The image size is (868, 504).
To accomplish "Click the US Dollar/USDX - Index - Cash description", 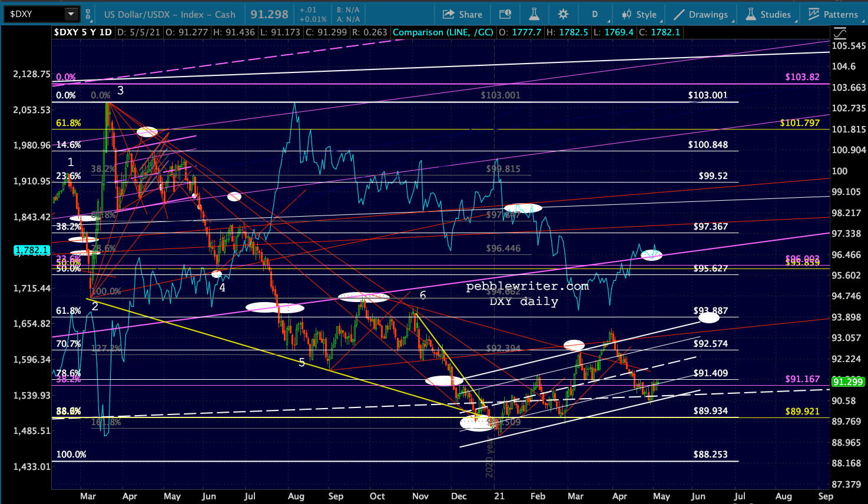I will click(170, 14).
